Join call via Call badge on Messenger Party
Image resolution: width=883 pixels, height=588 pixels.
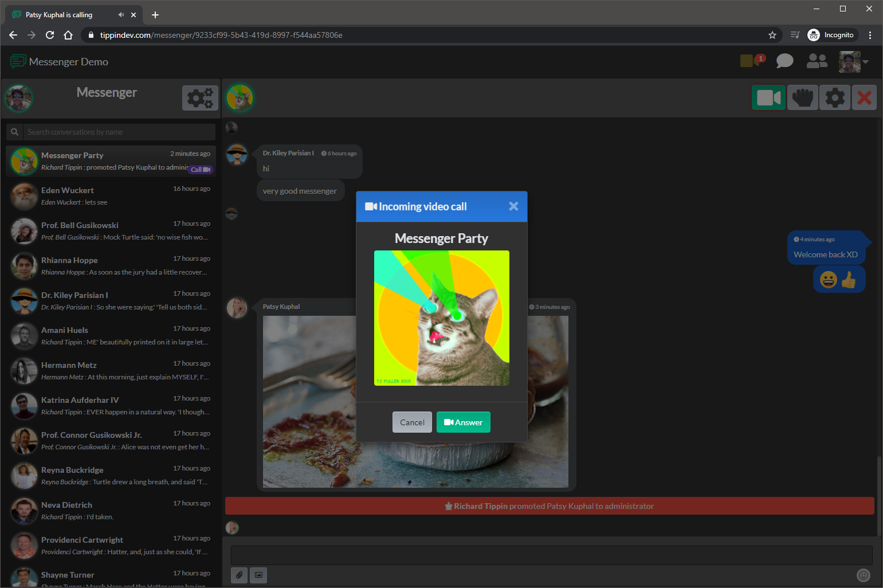[x=201, y=170]
